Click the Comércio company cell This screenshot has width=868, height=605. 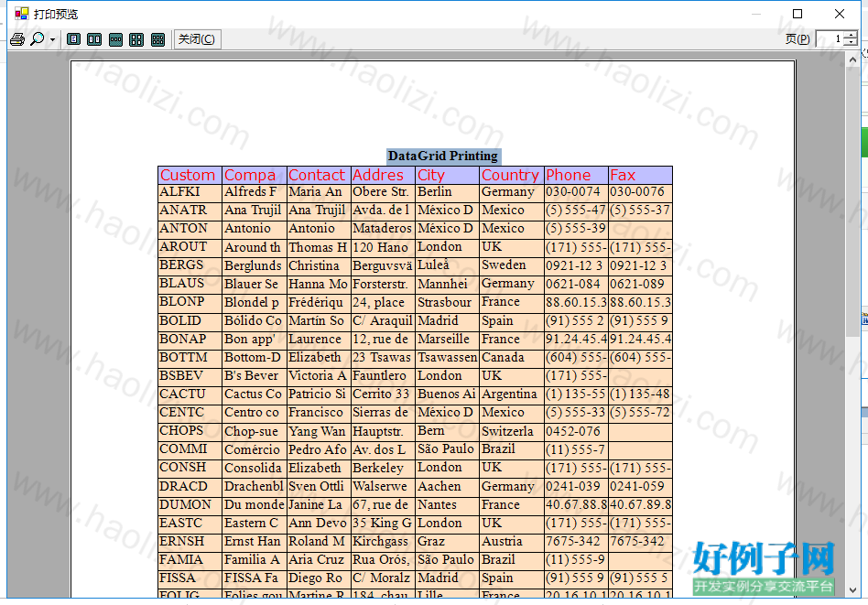255,449
